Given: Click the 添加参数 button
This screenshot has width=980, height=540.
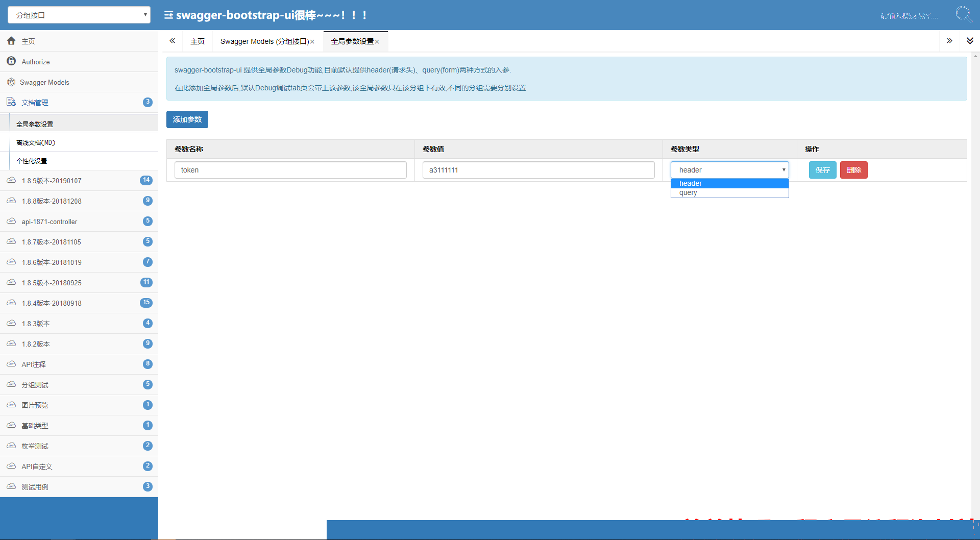Looking at the screenshot, I should pos(187,119).
